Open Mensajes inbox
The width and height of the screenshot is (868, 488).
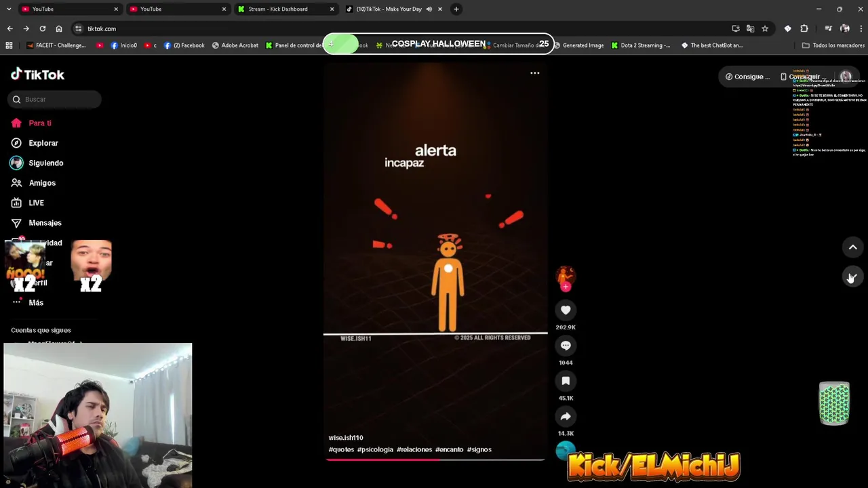click(x=45, y=223)
